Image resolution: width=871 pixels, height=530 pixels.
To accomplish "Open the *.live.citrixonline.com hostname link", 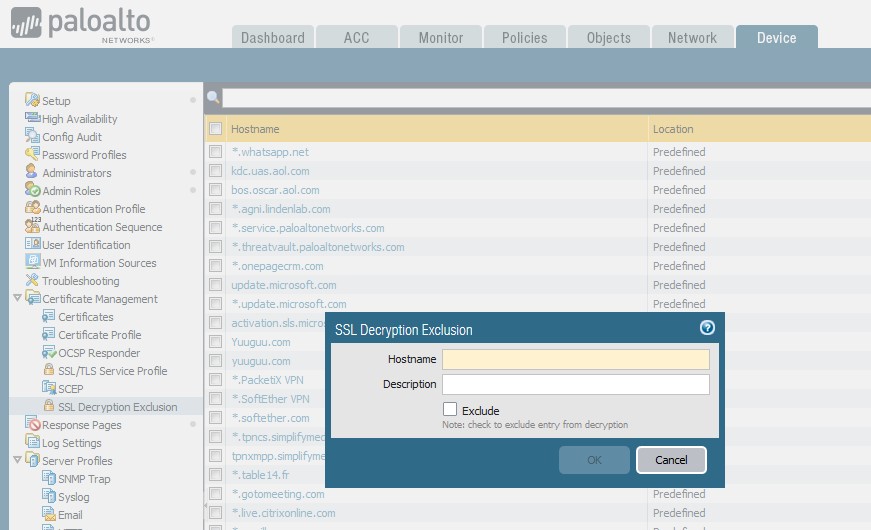I will (x=283, y=513).
